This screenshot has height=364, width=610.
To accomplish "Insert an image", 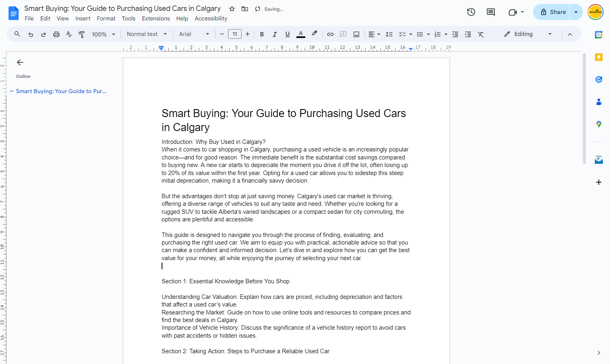I will 356,34.
